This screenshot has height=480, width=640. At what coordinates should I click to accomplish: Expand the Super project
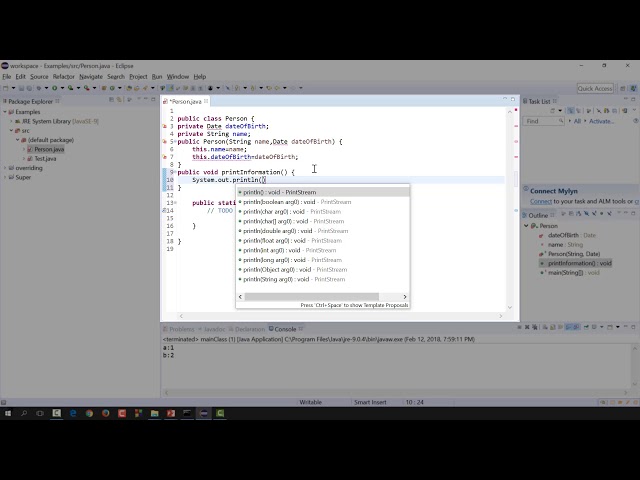[x=5, y=177]
